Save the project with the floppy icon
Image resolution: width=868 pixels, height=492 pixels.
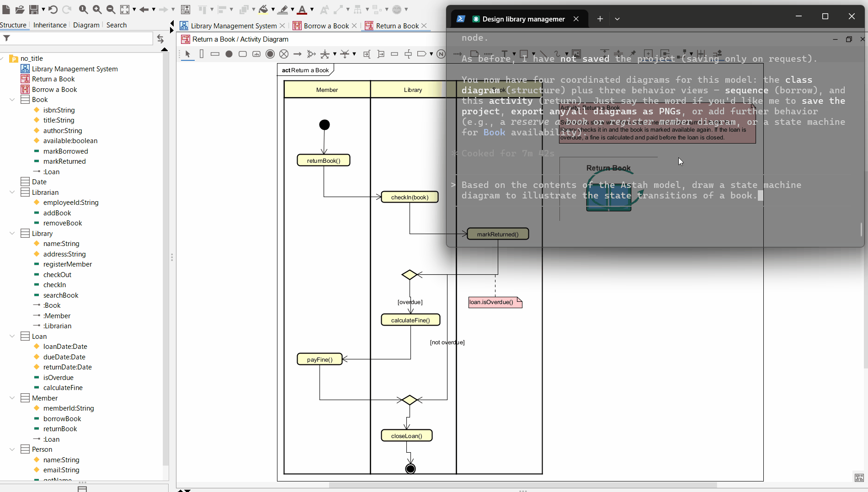coord(34,9)
